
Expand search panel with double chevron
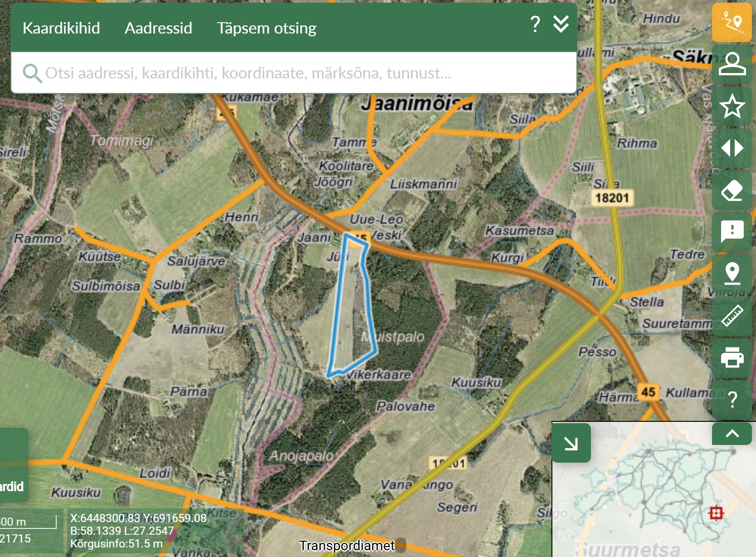coord(561,24)
